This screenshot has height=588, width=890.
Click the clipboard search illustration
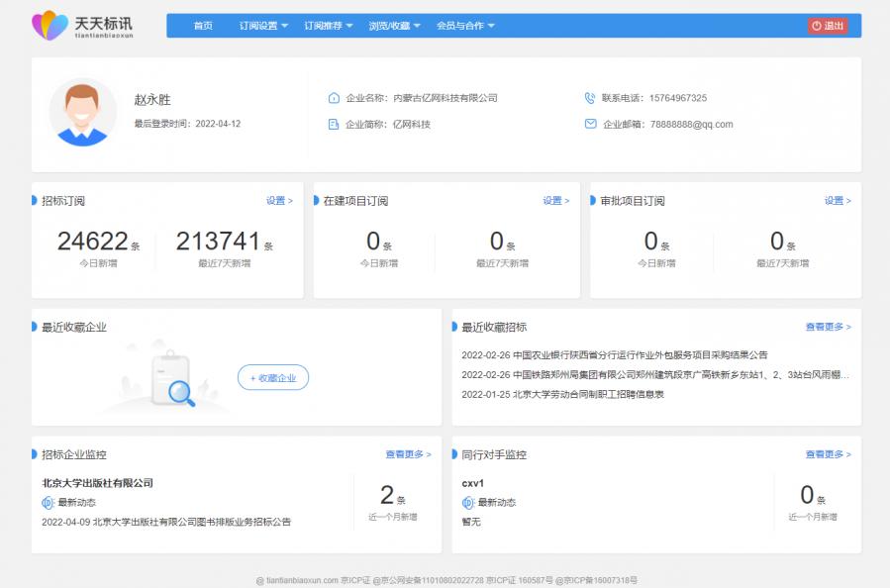point(169,378)
